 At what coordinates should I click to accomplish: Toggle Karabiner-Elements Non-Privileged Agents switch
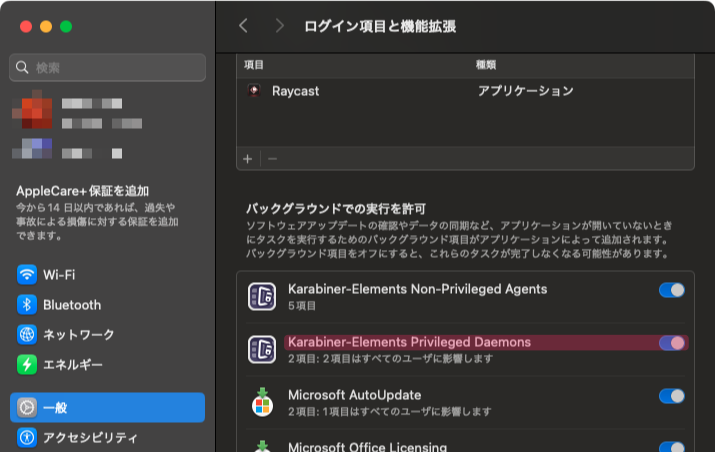tap(672, 290)
